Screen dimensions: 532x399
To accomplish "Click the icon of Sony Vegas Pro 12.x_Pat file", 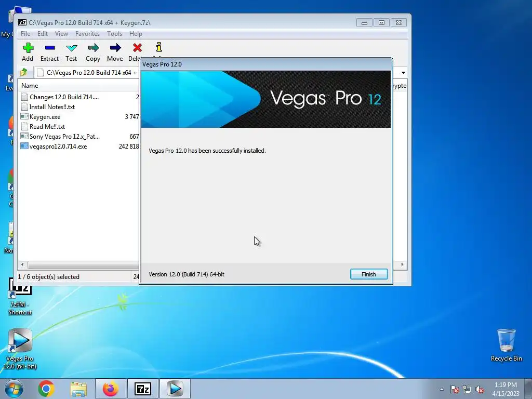I will pos(24,137).
